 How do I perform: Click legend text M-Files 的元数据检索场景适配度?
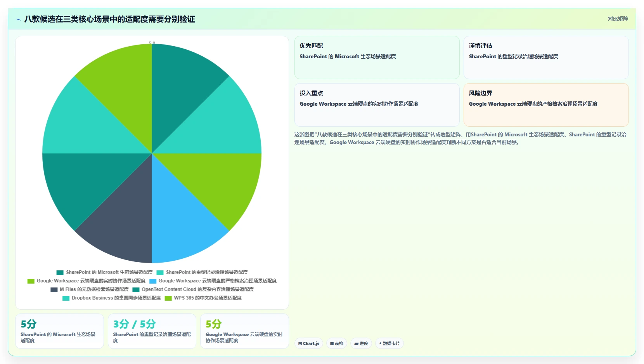click(x=94, y=289)
